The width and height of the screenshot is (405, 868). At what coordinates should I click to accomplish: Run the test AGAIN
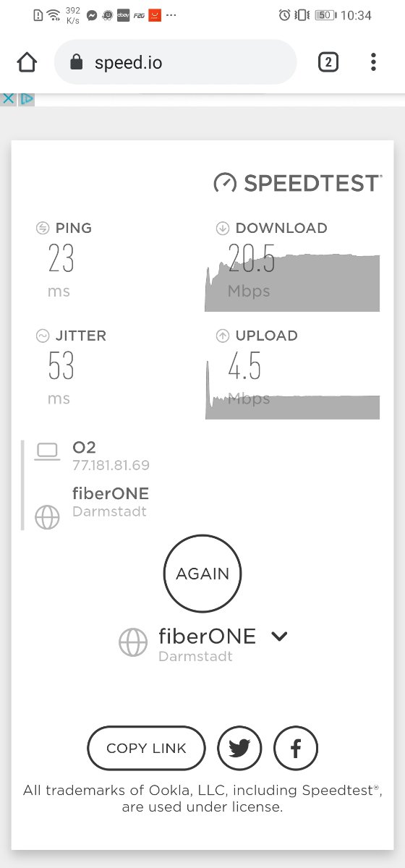pyautogui.click(x=202, y=574)
